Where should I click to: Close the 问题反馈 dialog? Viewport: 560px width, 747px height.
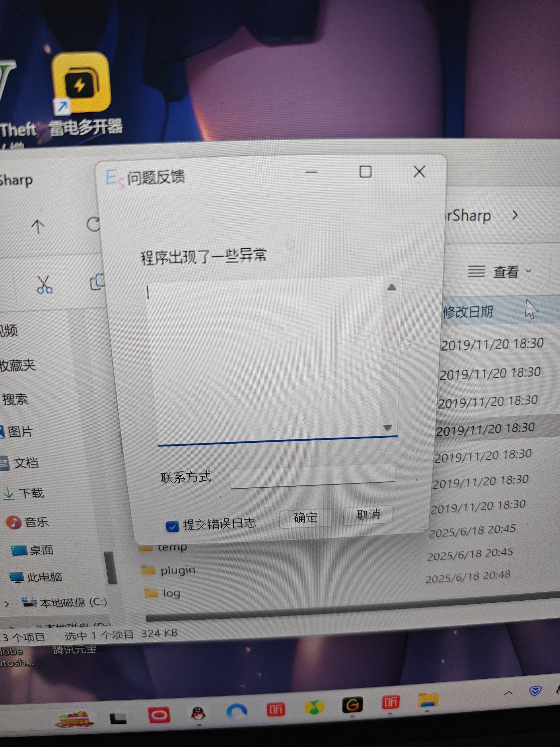[x=419, y=172]
